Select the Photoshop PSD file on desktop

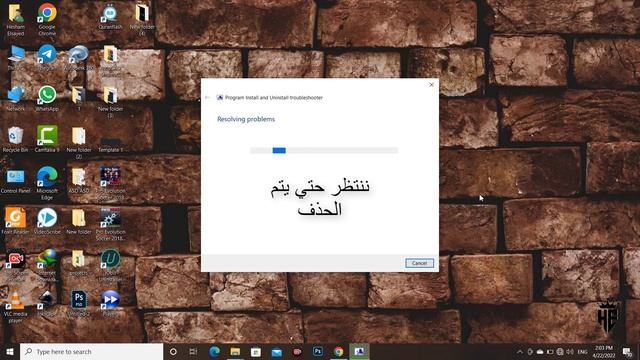79,303
